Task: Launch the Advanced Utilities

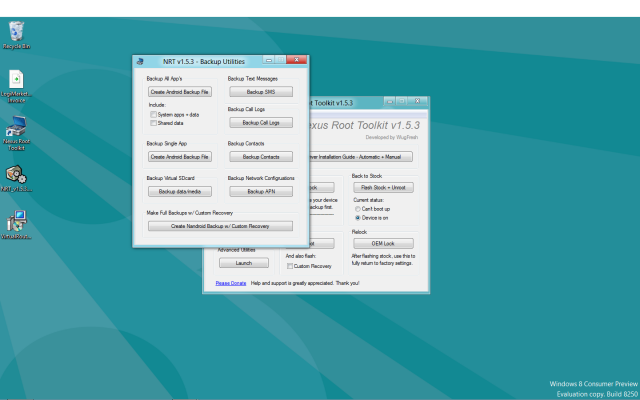Action: point(244,263)
